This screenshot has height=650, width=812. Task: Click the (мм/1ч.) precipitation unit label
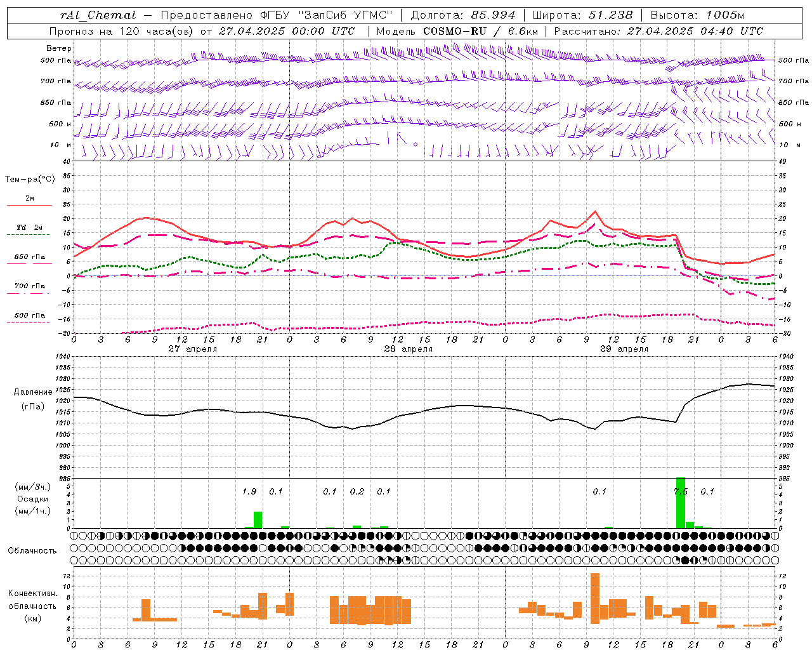33,511
